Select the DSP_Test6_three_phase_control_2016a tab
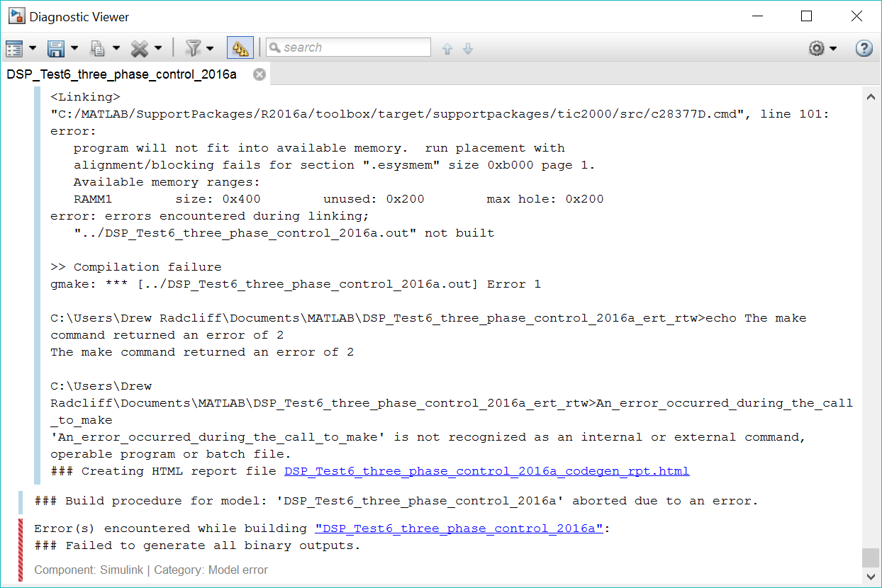 pos(122,74)
